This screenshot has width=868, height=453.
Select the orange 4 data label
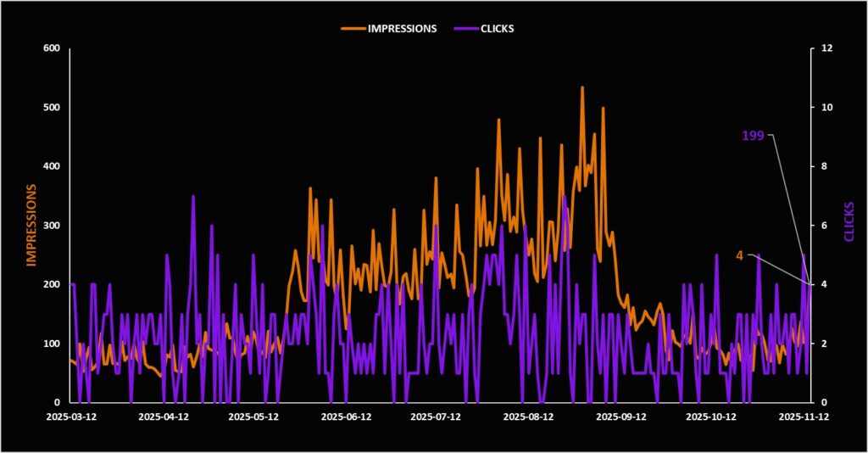tap(739, 255)
